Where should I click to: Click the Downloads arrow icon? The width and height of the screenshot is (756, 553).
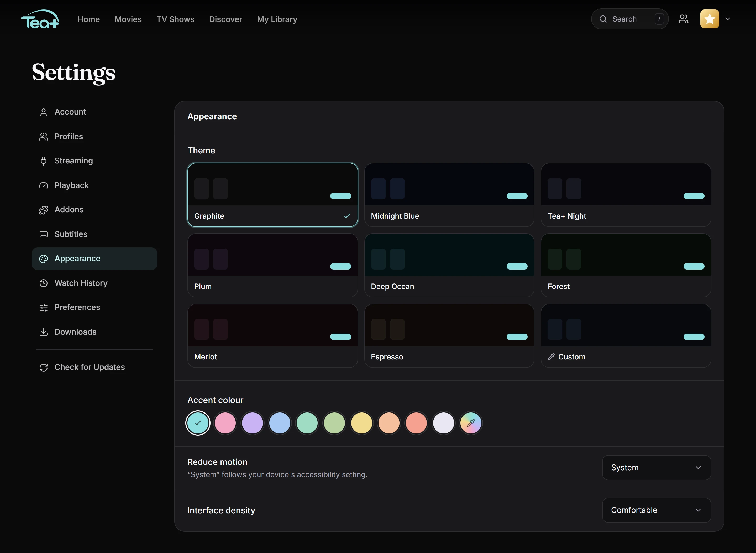point(44,332)
